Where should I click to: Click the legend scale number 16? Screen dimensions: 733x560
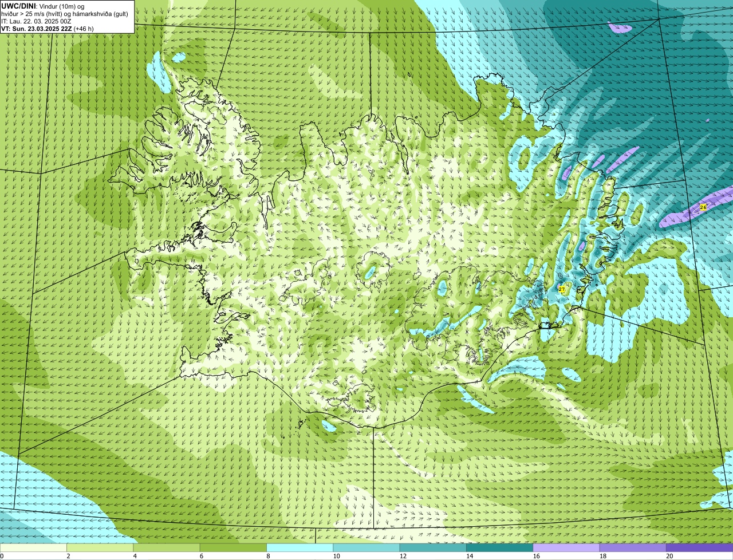coord(537,556)
